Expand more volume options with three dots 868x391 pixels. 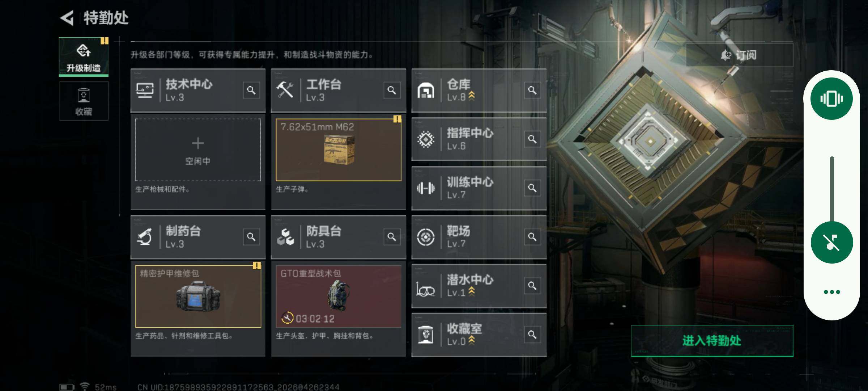click(831, 292)
